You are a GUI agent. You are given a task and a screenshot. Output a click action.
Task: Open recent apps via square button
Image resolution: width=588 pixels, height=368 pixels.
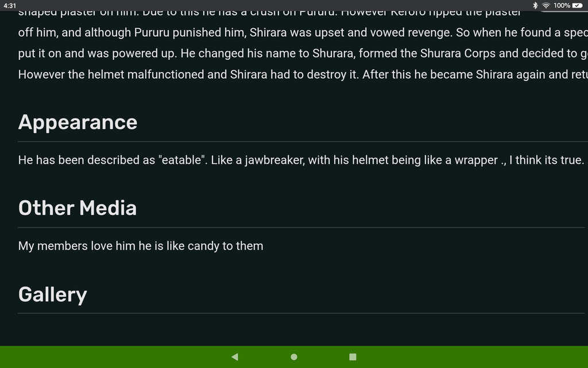coord(353,356)
